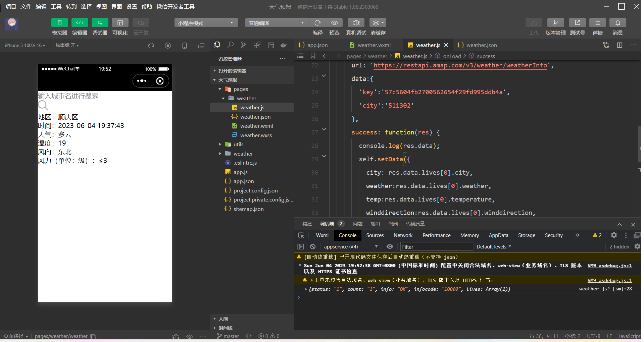Open the cloud development button
The height and width of the screenshot is (342, 644).
click(141, 23)
